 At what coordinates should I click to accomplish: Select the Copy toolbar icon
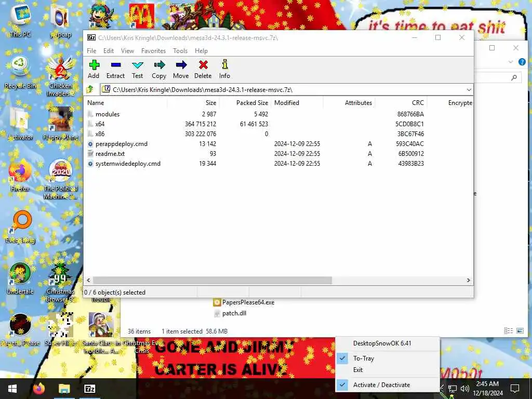coord(159,69)
